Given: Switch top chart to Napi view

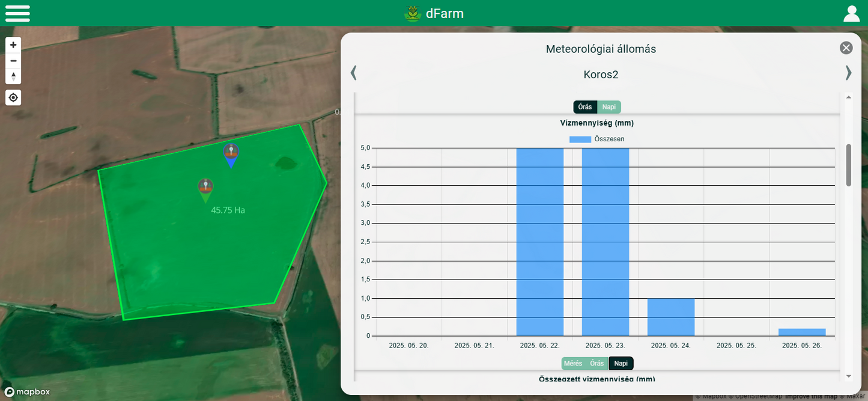Looking at the screenshot, I should tap(609, 107).
